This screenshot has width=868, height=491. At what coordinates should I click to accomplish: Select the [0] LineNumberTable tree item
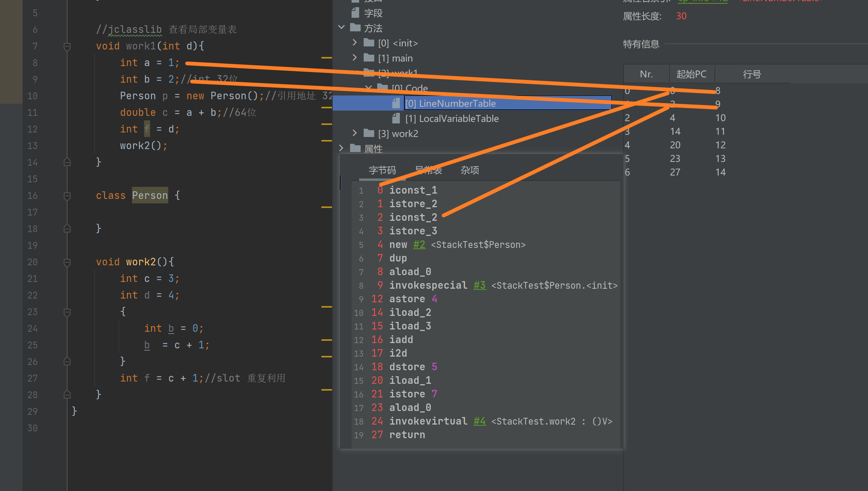click(x=450, y=103)
